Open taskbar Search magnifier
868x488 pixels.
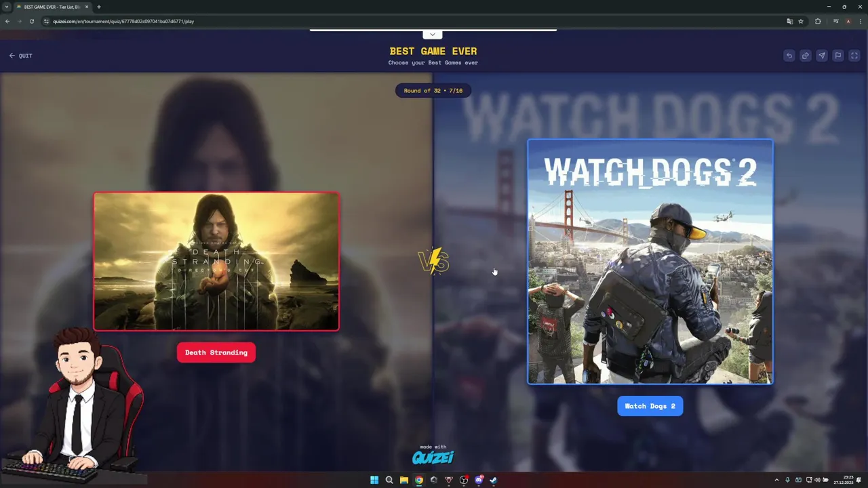tap(389, 480)
